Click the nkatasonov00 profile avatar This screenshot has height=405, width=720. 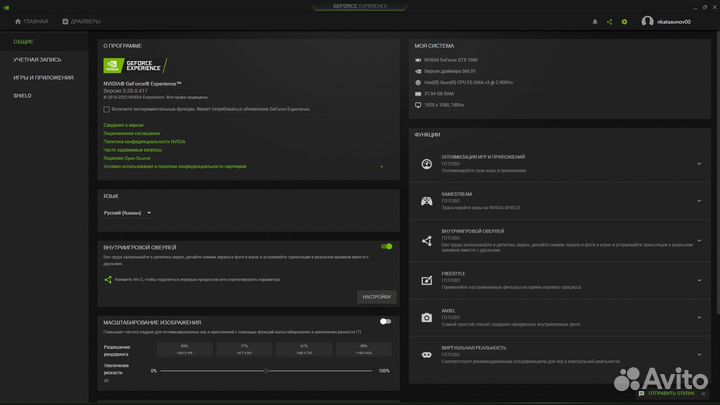point(647,21)
